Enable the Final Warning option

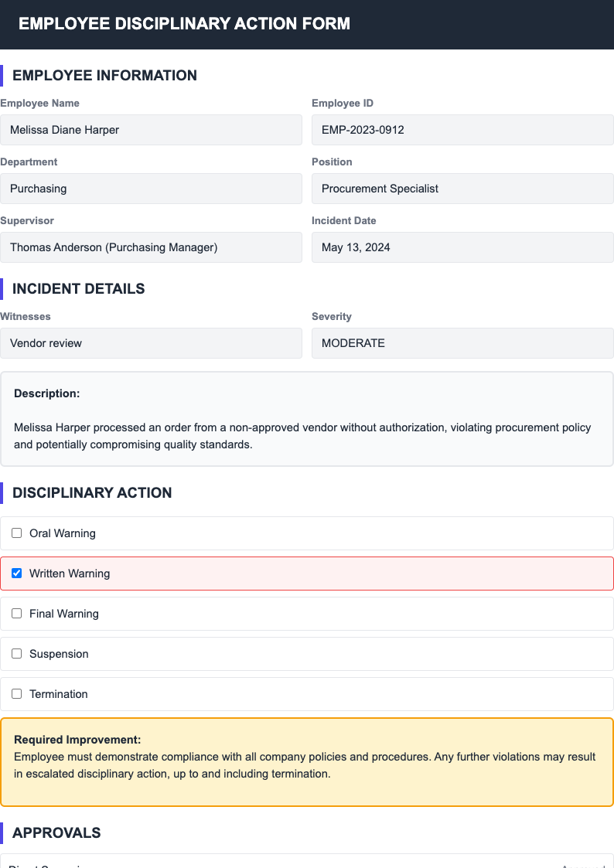[16, 613]
